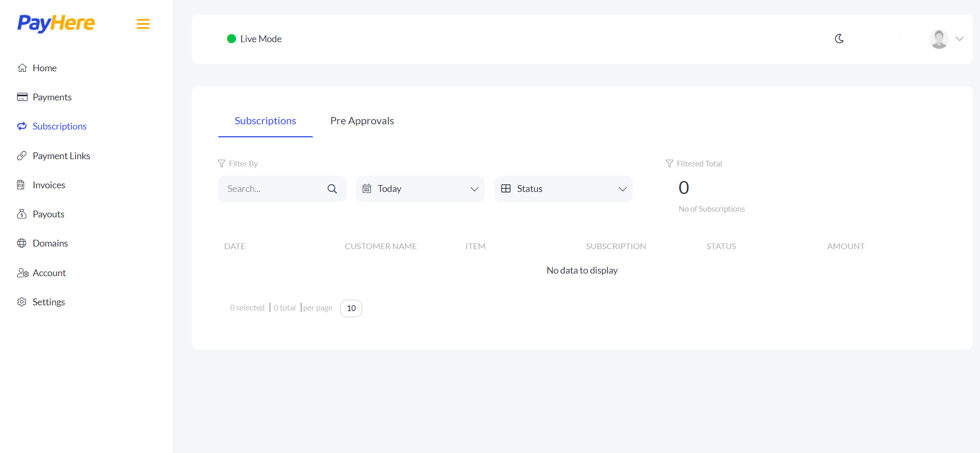Open the Today date range dropdown
The height and width of the screenshot is (453, 980).
[420, 189]
